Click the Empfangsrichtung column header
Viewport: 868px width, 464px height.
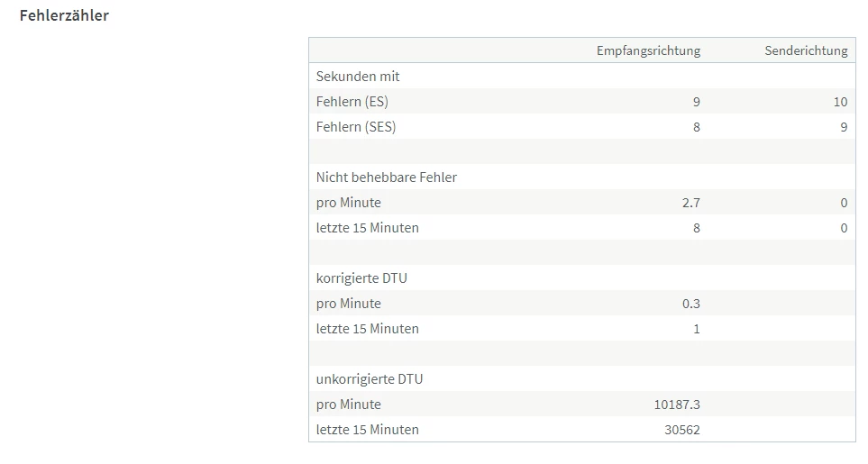coord(647,50)
